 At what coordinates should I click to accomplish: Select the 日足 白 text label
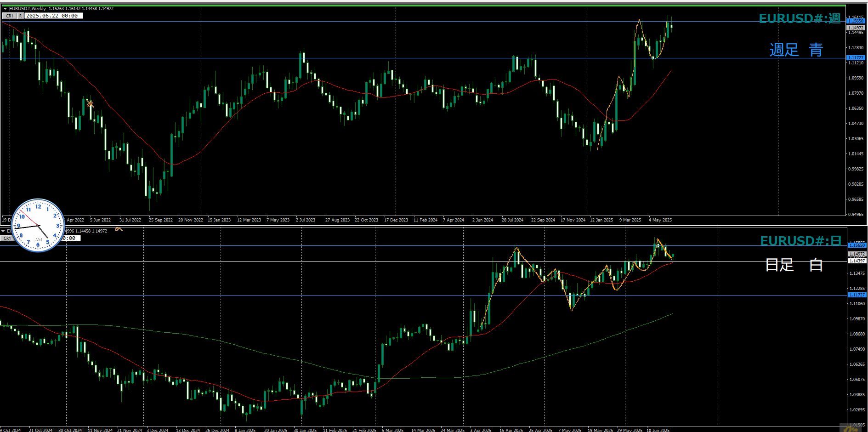(794, 265)
